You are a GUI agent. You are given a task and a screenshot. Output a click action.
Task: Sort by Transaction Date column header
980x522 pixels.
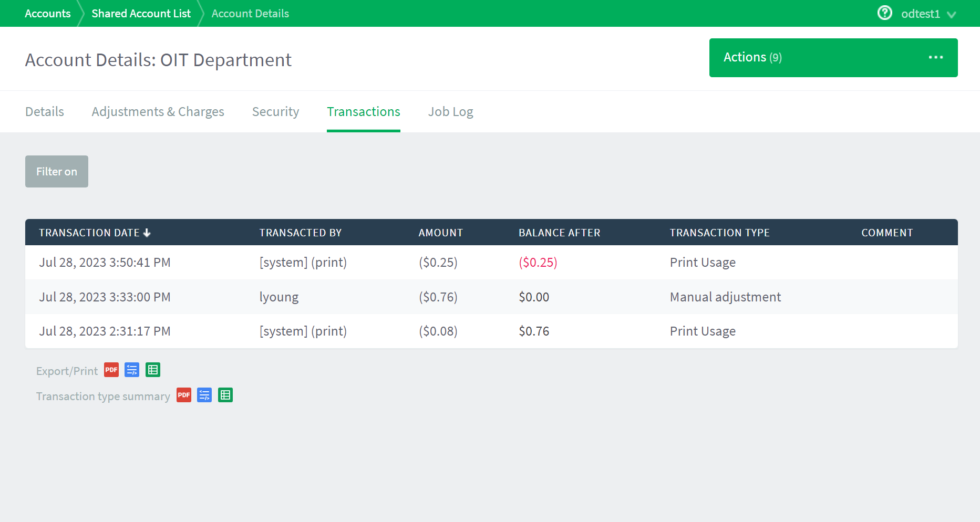coord(89,233)
